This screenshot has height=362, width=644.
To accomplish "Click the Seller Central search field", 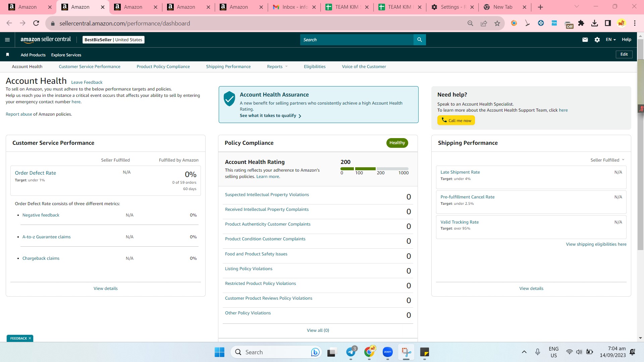I will point(357,40).
